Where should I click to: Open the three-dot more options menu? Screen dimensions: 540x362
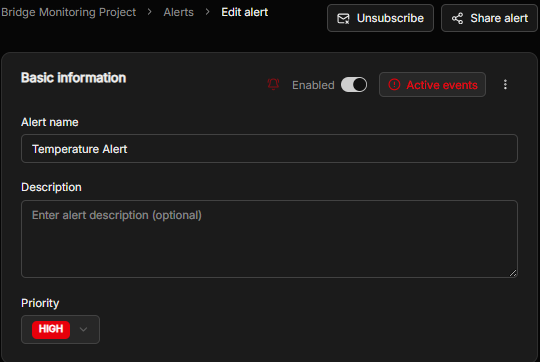pyautogui.click(x=505, y=84)
